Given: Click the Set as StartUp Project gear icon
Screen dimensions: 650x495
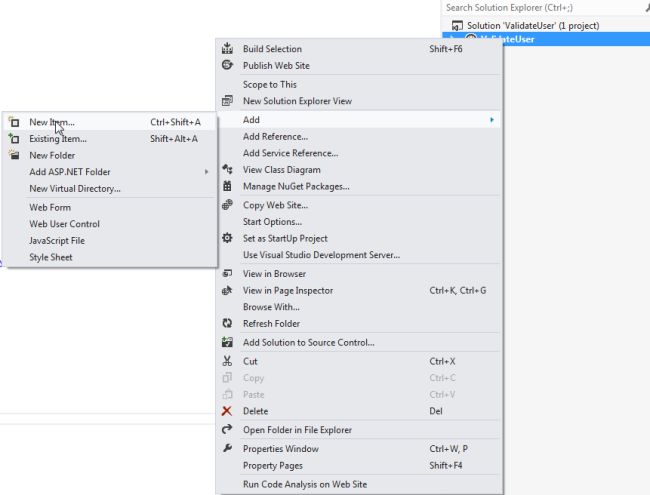Looking at the screenshot, I should [227, 239].
